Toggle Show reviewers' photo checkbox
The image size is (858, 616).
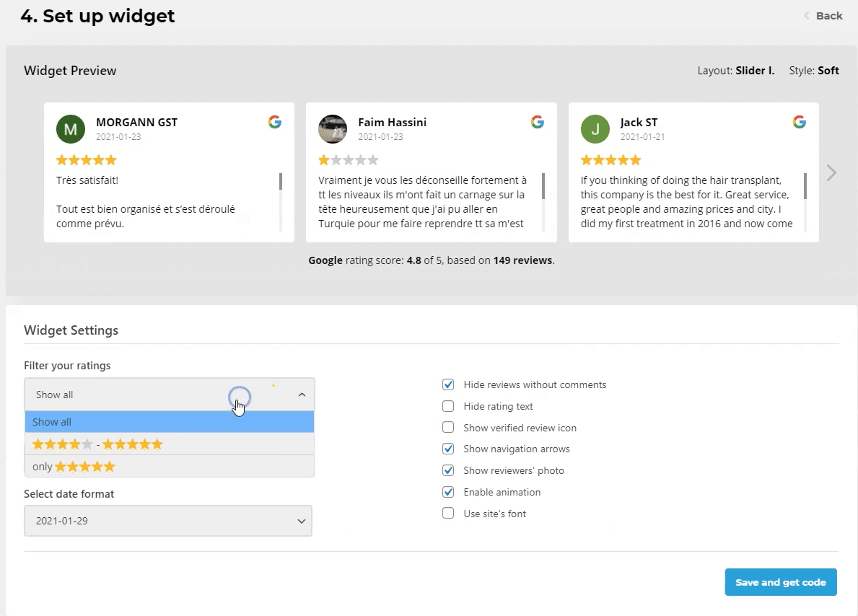[x=448, y=470]
